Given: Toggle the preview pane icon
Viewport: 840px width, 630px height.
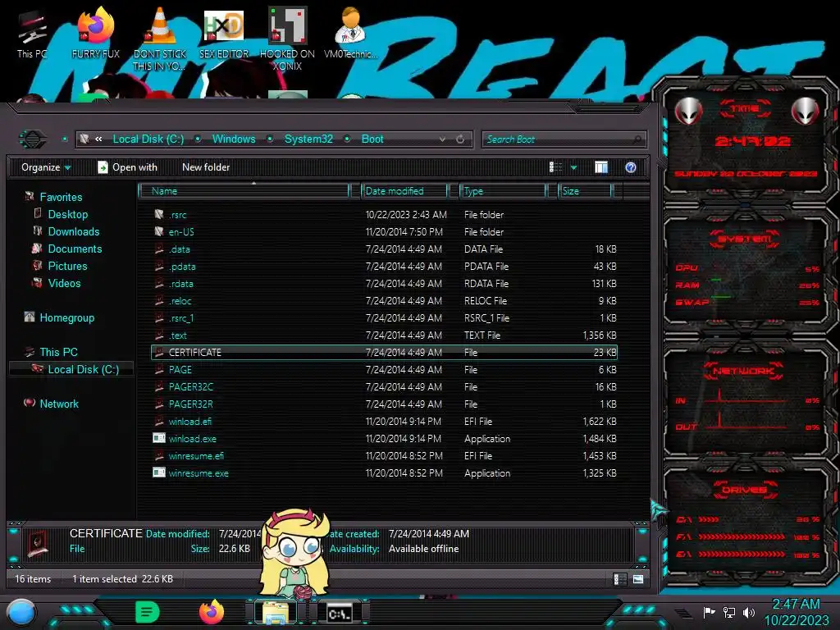Looking at the screenshot, I should point(601,167).
